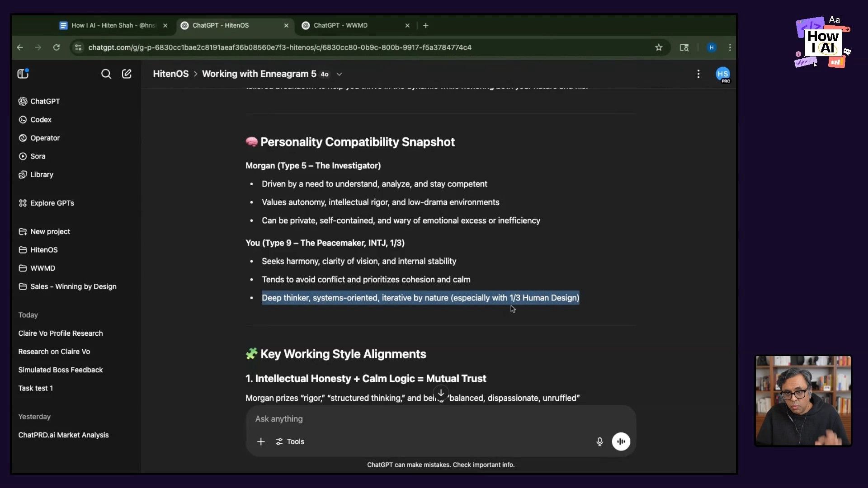Open the HitenOS project folder
The image size is (868, 488).
[38, 250]
